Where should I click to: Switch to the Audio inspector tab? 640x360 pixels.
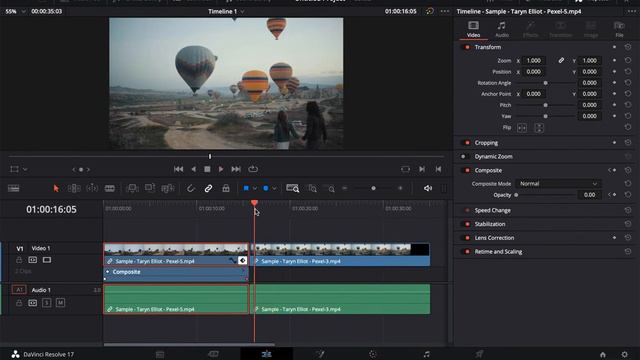click(502, 30)
